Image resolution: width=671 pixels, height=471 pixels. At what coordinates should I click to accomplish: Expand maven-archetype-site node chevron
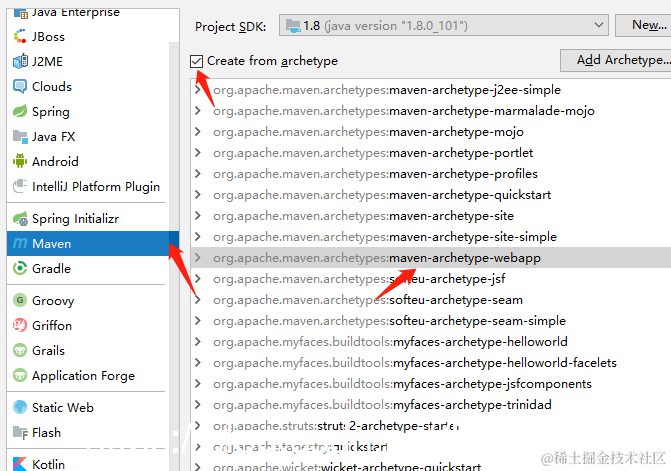(198, 216)
